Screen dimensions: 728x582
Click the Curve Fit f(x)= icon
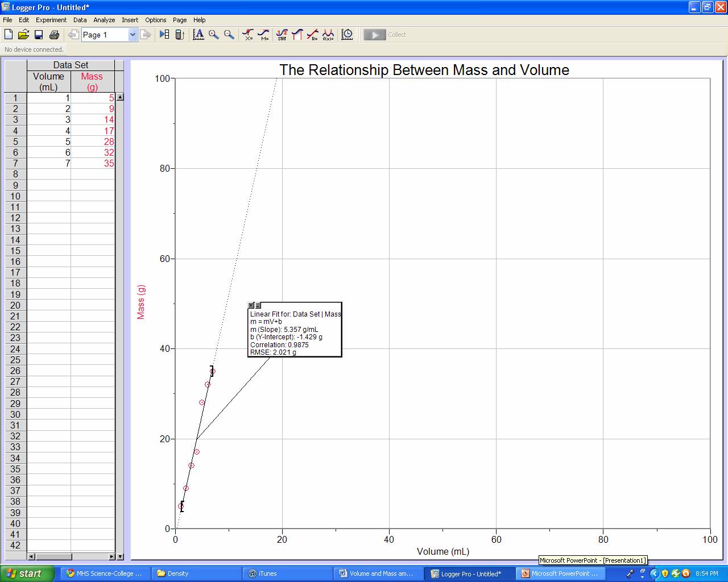pyautogui.click(x=328, y=35)
